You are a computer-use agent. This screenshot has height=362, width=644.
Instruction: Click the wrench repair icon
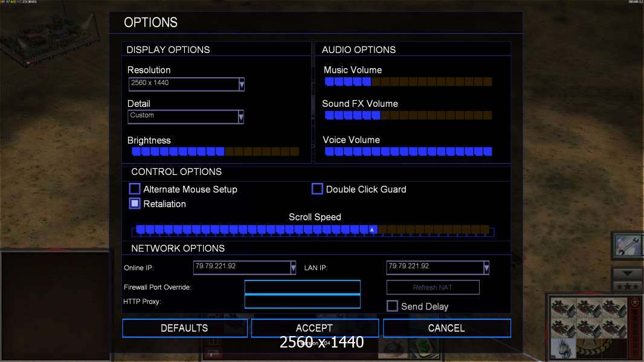628,246
